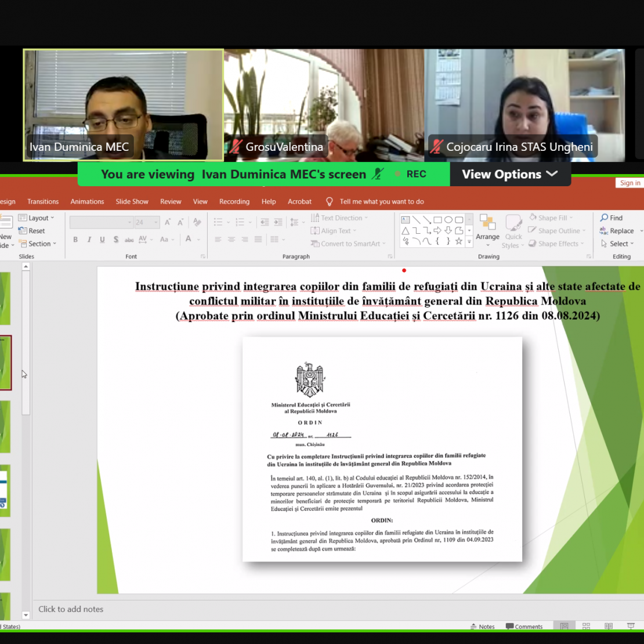Open Reading View from status bar
Image resolution: width=644 pixels, height=644 pixels.
(x=608, y=627)
